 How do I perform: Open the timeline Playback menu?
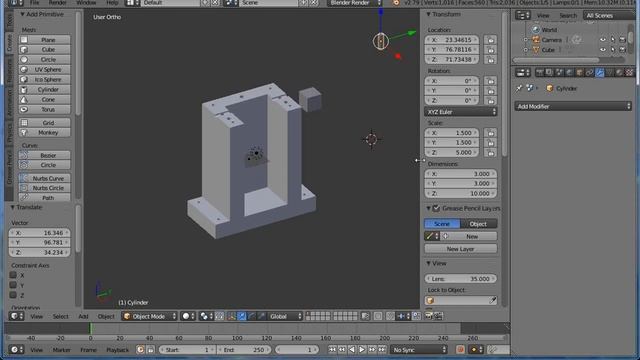[117, 350]
